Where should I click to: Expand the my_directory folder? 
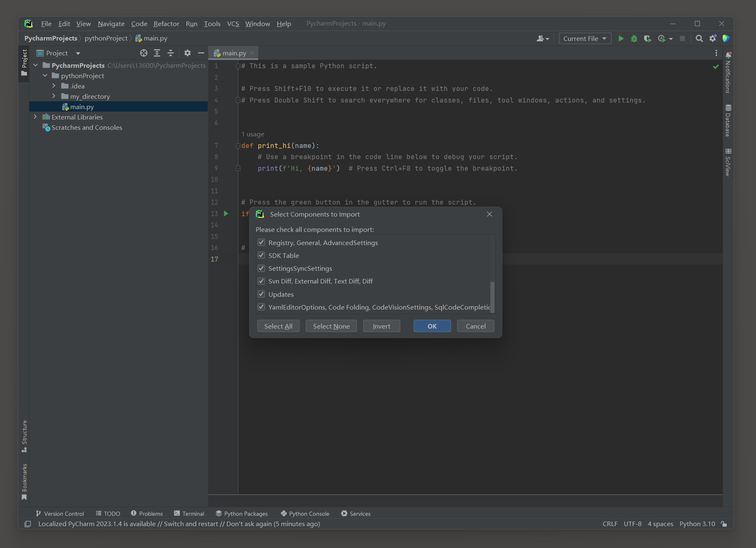[54, 96]
